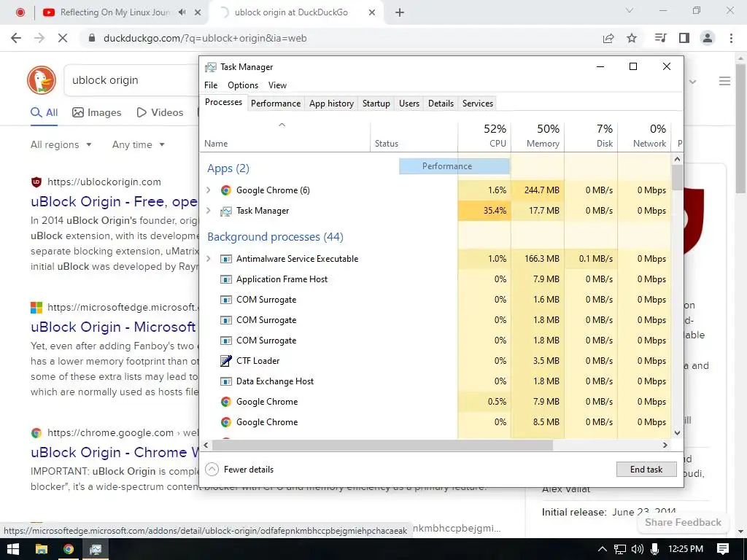This screenshot has width=747, height=560.
Task: Expand the Google Chrome (6) process group
Action: 208,190
